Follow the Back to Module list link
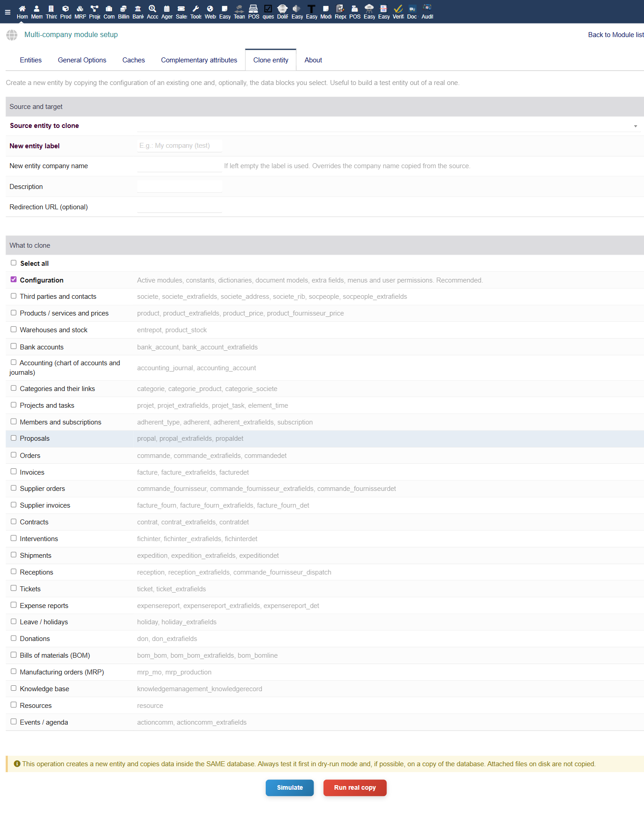This screenshot has width=644, height=820. (x=616, y=35)
